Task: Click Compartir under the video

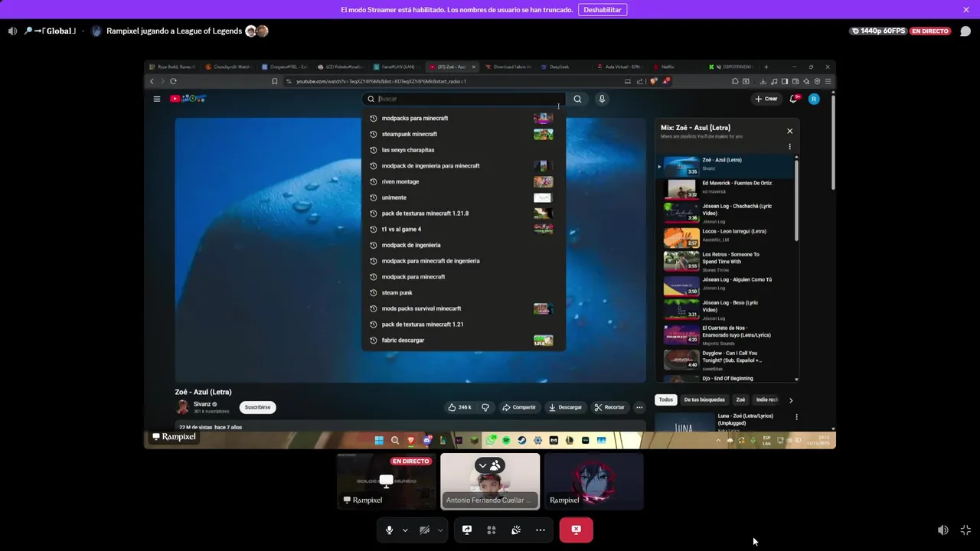Action: pyautogui.click(x=519, y=407)
